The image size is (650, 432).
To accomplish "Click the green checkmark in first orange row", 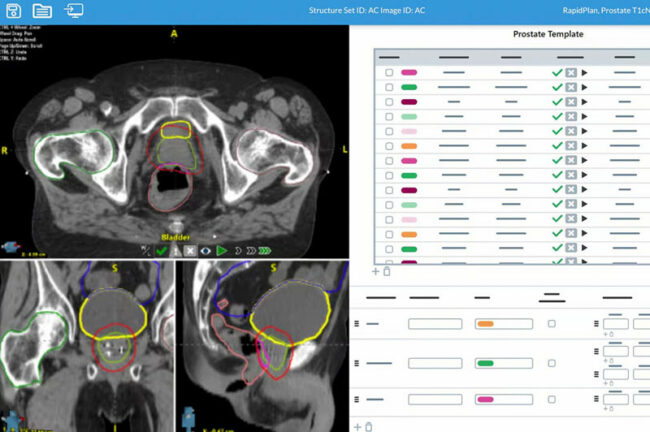I will 557,146.
